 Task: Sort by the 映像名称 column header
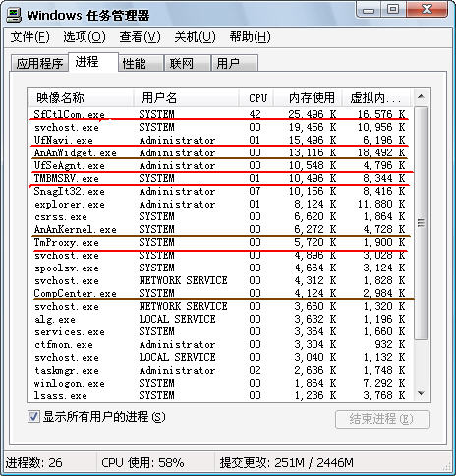click(x=81, y=98)
